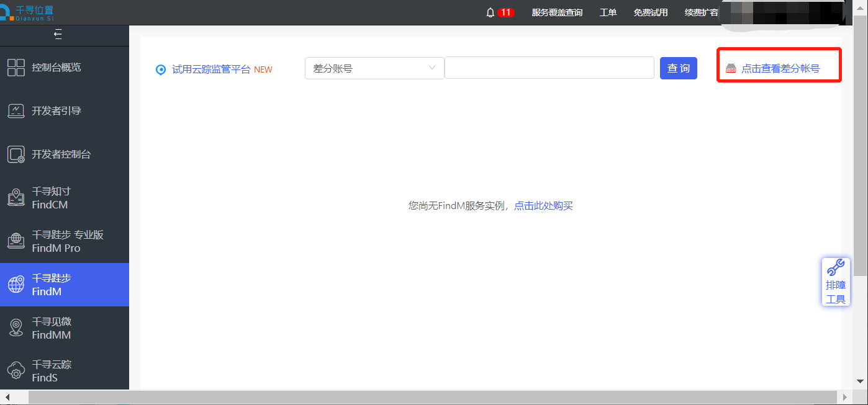Click the 控制台概览 grid icon
868x405 pixels.
click(16, 68)
